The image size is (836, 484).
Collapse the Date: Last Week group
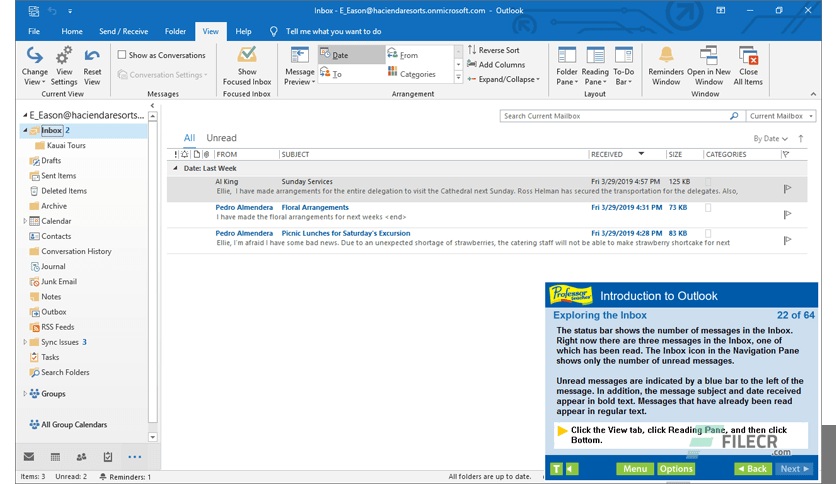pyautogui.click(x=175, y=168)
